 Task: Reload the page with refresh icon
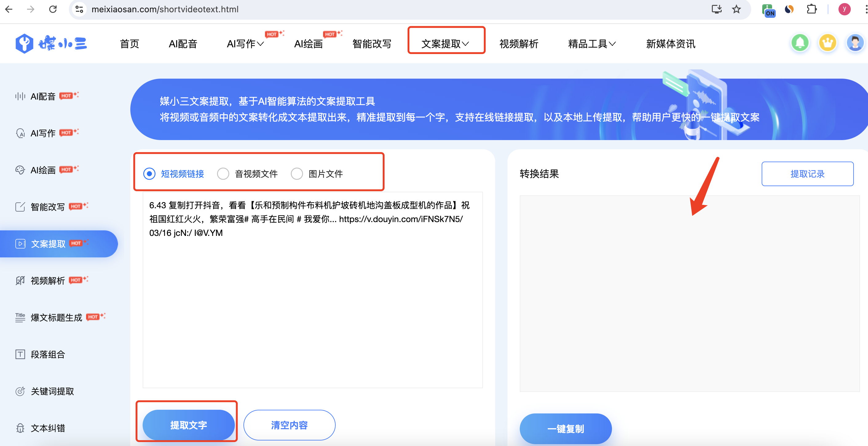[53, 9]
